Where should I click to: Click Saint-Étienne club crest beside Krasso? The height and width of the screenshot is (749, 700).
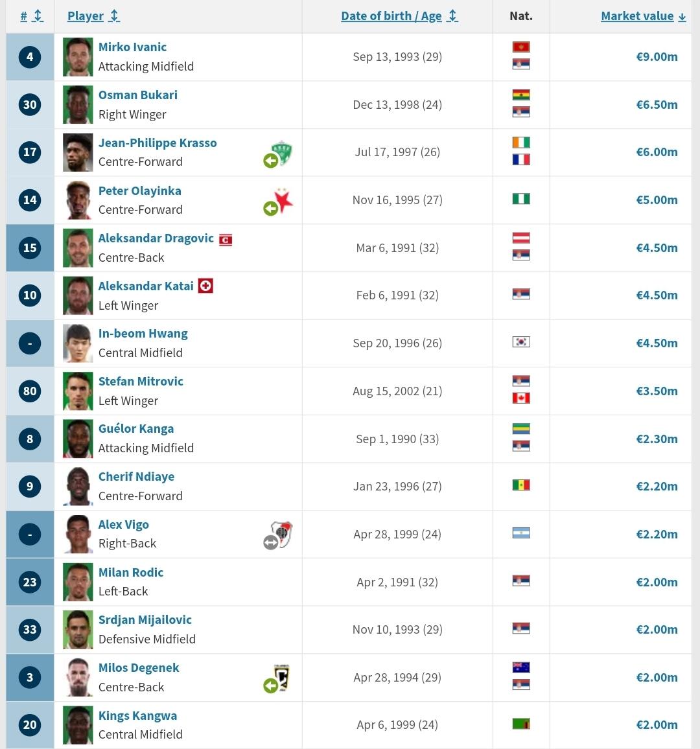pos(281,153)
